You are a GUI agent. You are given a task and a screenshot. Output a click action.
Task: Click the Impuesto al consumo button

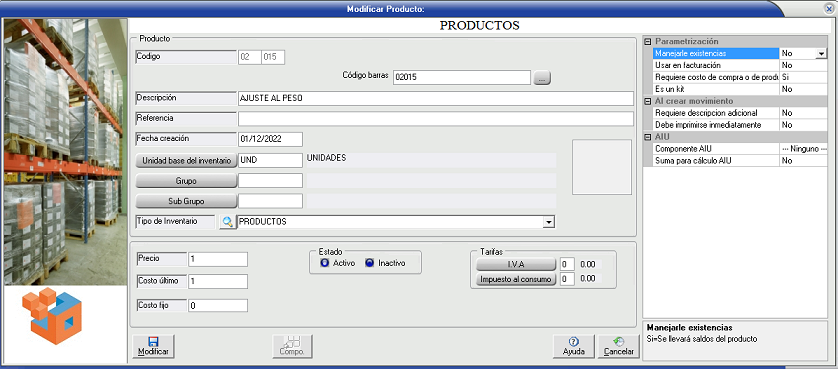(516, 279)
